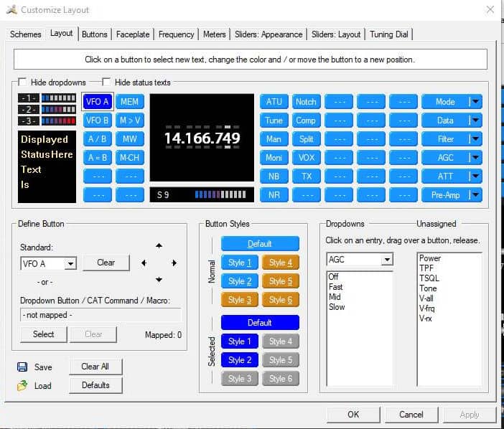Click the Cancel button
The image size is (504, 429).
coord(411,415)
